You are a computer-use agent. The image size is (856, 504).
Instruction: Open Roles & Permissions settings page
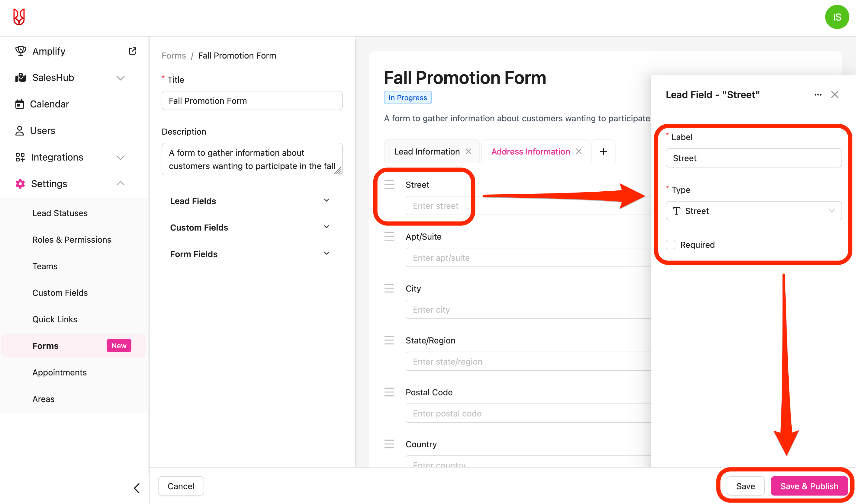72,239
